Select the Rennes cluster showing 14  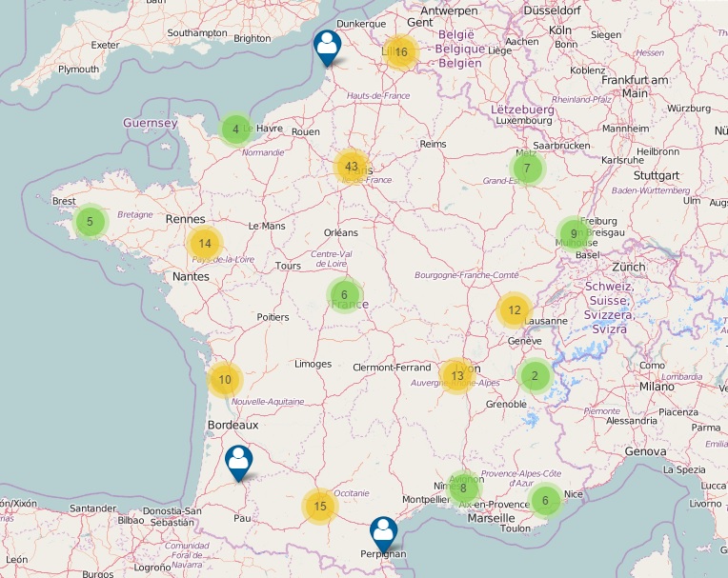[205, 244]
